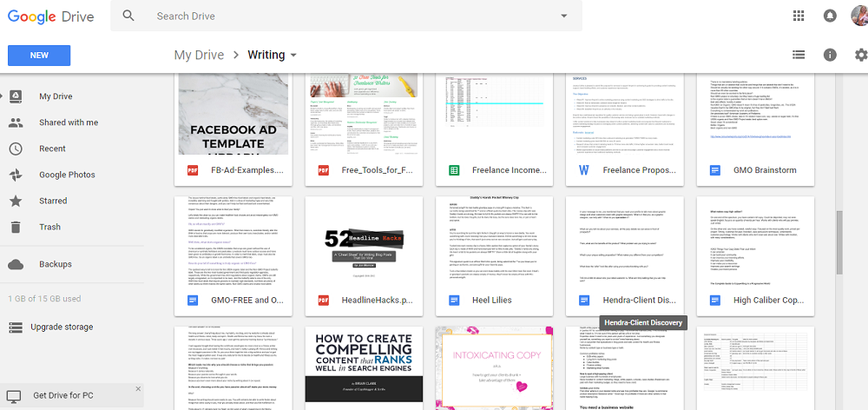Viewport: 868px width, 410px height.
Task: Select the Intoxicating Copy thumbnail
Action: pyautogui.click(x=495, y=368)
